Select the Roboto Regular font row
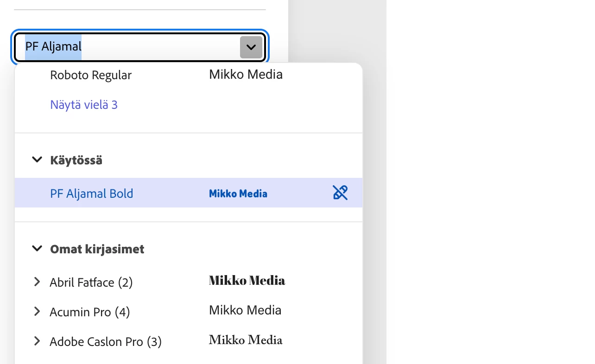595x364 pixels. click(189, 75)
